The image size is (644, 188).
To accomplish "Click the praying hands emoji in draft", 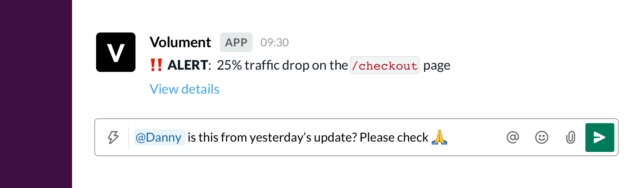I will pyautogui.click(x=439, y=137).
